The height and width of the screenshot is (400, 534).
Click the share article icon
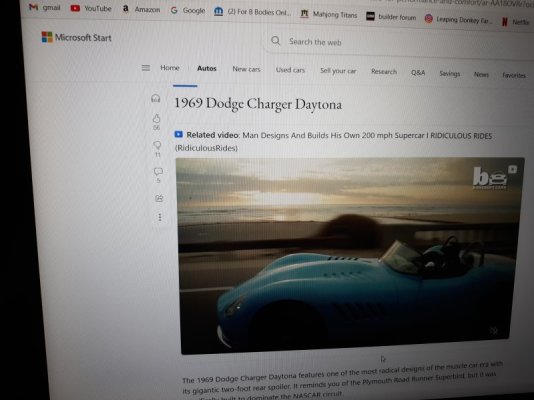159,198
